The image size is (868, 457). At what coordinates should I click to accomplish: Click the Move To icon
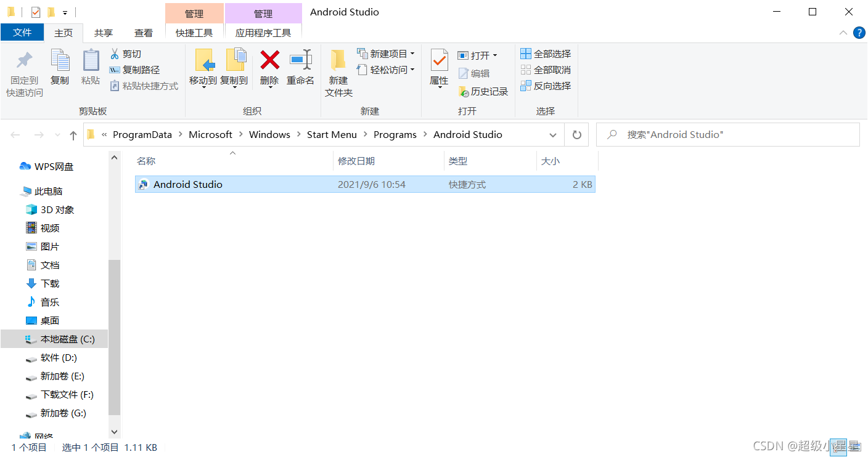(x=204, y=60)
